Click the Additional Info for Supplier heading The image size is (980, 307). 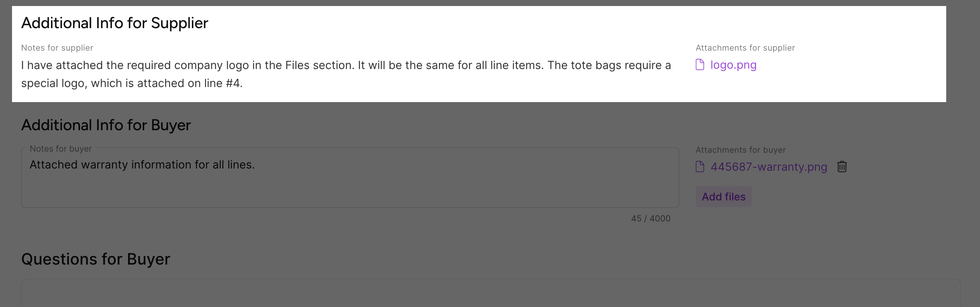(x=115, y=23)
